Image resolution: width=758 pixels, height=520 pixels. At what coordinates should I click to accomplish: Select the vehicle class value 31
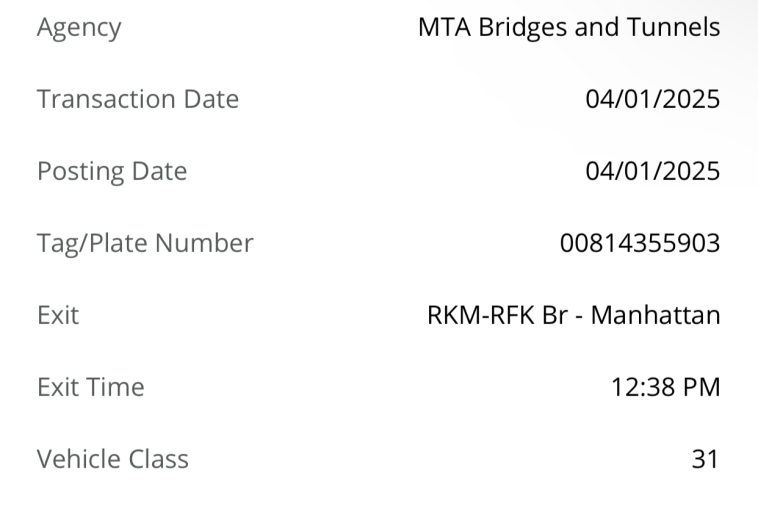click(705, 459)
